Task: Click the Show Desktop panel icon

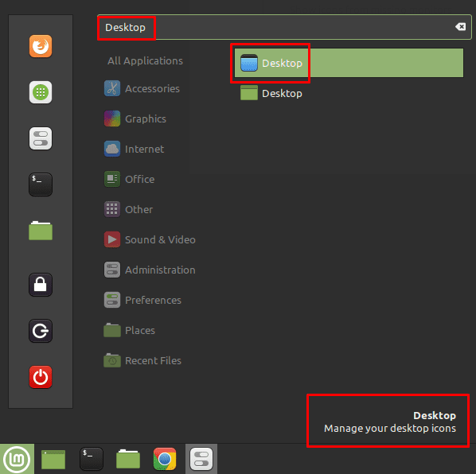Action: click(x=53, y=459)
